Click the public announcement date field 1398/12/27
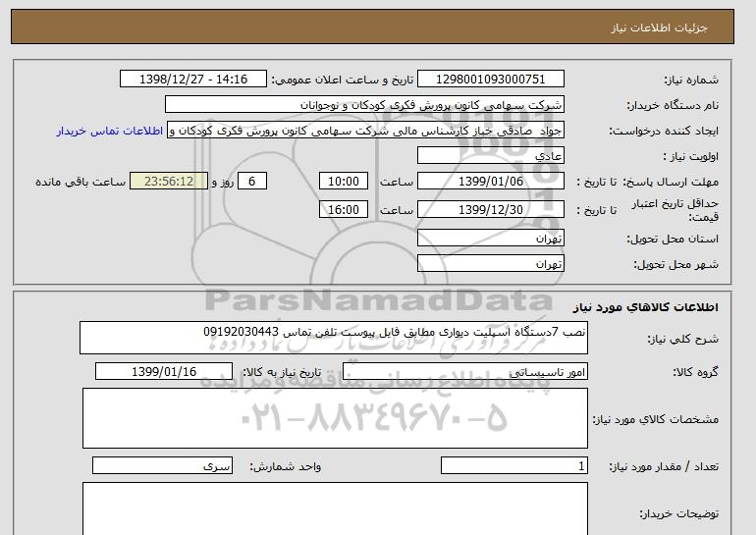 (x=192, y=80)
